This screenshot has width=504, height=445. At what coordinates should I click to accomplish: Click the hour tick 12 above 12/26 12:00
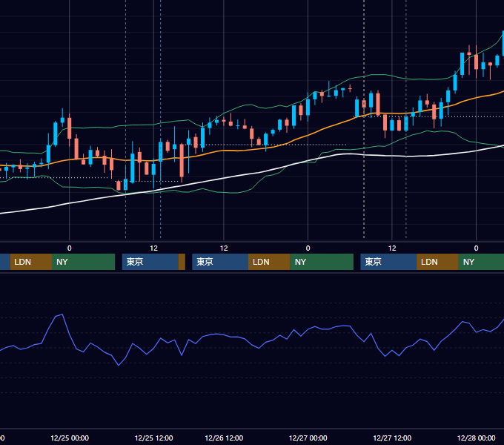click(224, 248)
